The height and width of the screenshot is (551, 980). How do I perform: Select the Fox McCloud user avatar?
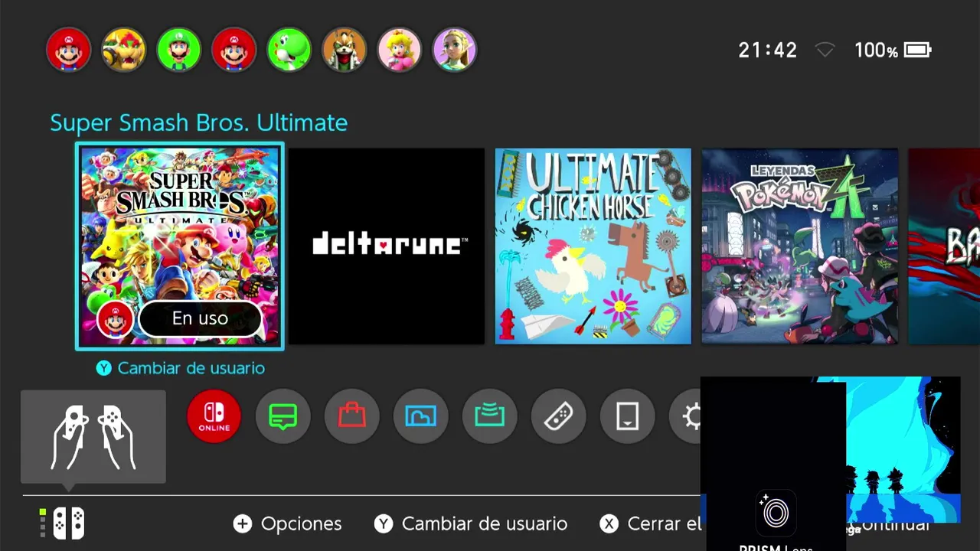click(x=345, y=51)
